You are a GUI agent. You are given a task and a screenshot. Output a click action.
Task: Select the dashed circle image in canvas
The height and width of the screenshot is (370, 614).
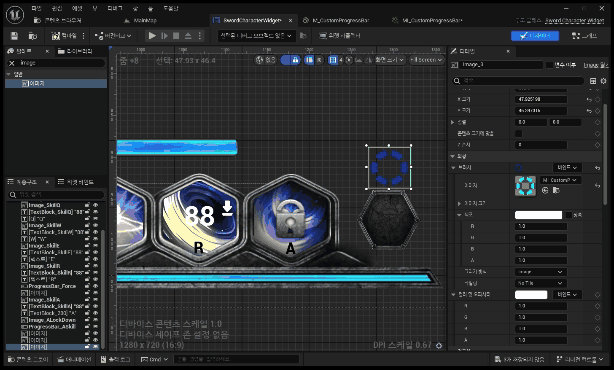tap(389, 167)
